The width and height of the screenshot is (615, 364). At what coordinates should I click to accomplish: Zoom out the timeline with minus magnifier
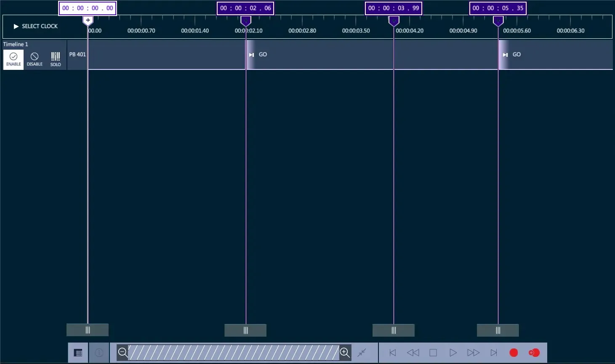(x=122, y=352)
